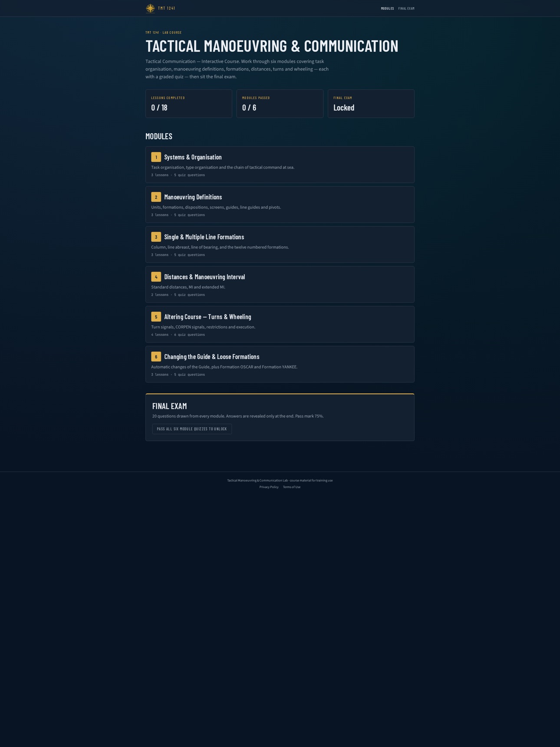Open the Modules nav item

coord(387,8)
